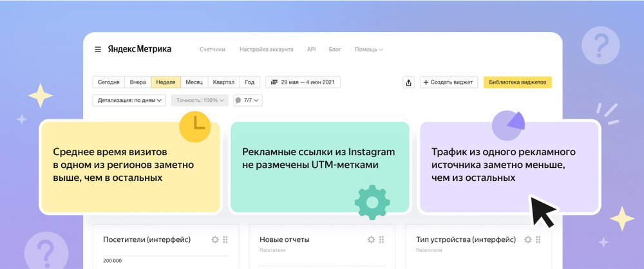The width and height of the screenshot is (644, 269).
Task: Click drag handle on Тип устройства widget
Action: (x=538, y=239)
